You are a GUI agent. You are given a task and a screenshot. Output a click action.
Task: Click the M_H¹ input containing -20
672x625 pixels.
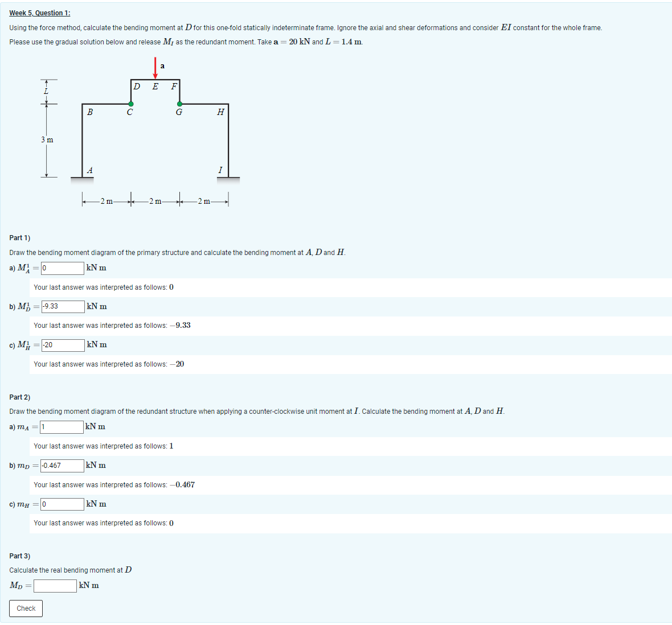pyautogui.click(x=64, y=345)
